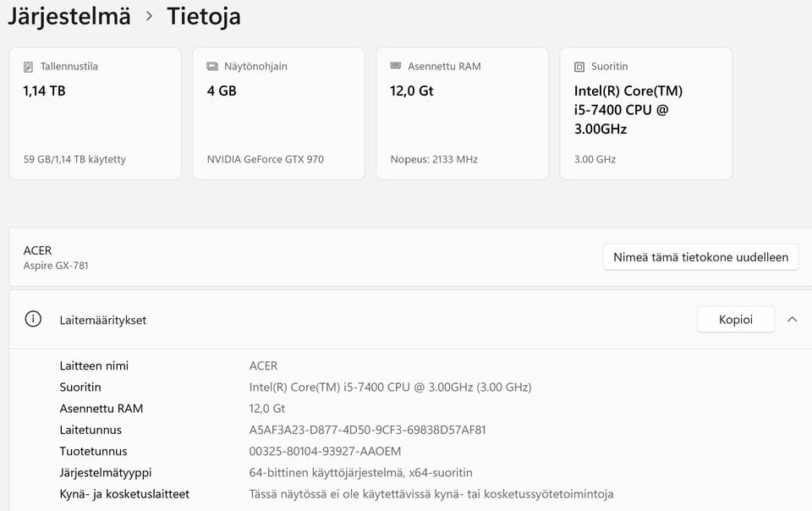Click Nimeä tämä tietokone uudelleen button
Screen dimensions: 812x511
pos(700,257)
